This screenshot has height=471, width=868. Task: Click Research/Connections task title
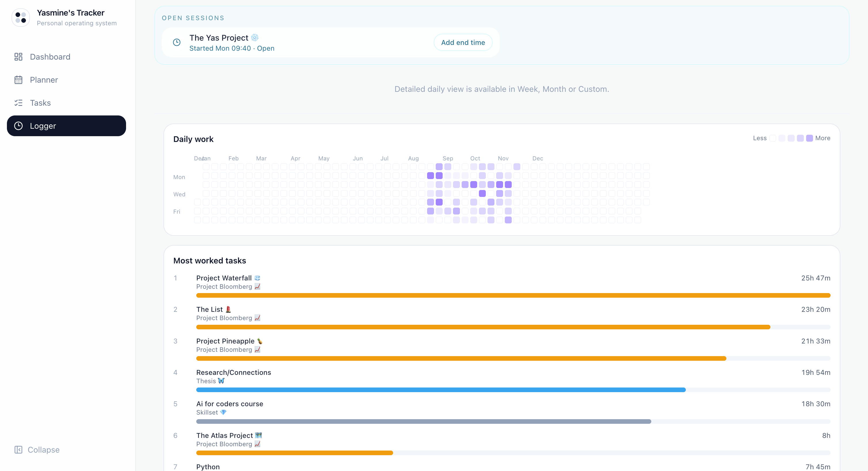233,372
